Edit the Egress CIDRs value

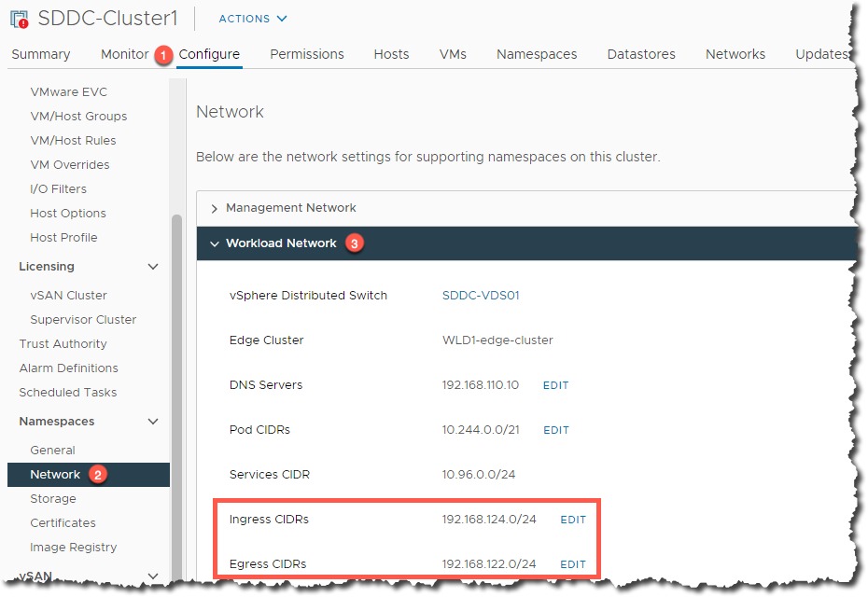(573, 565)
